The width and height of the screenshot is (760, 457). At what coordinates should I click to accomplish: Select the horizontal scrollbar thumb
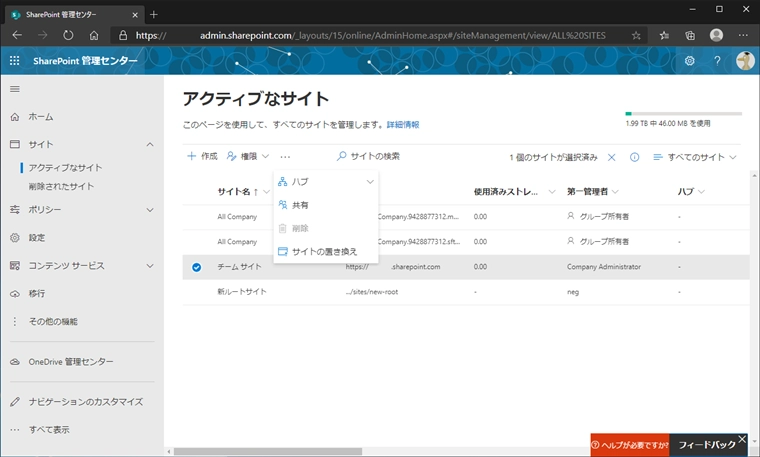point(268,451)
